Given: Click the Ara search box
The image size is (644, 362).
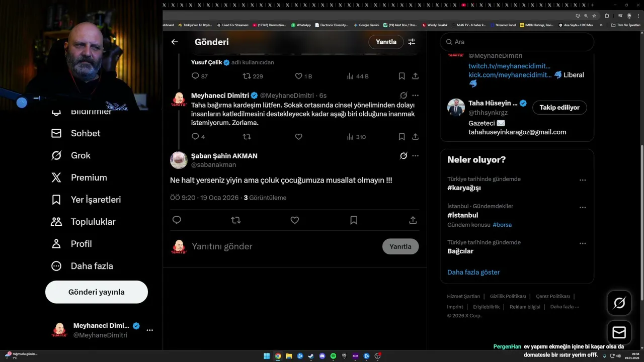Looking at the screenshot, I should 517,42.
